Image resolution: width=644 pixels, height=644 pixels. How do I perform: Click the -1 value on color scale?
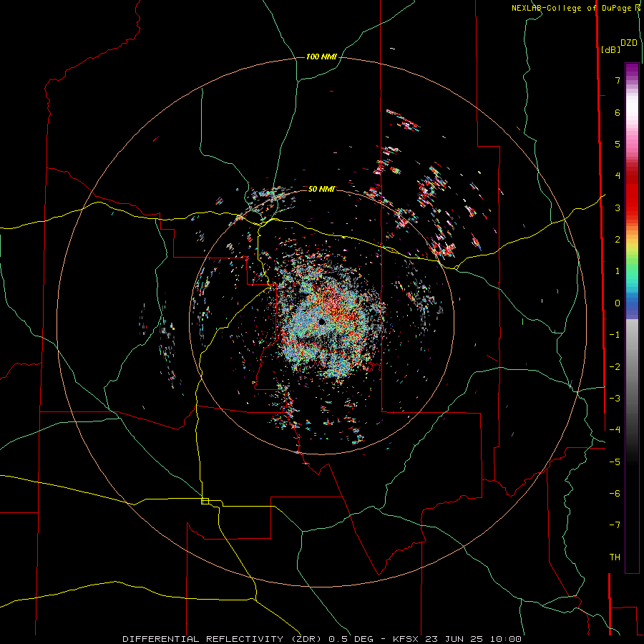[x=615, y=335]
